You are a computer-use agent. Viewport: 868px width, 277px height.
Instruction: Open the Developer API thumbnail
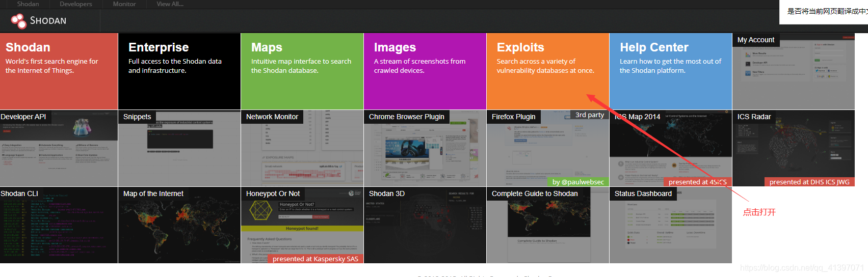tap(59, 148)
